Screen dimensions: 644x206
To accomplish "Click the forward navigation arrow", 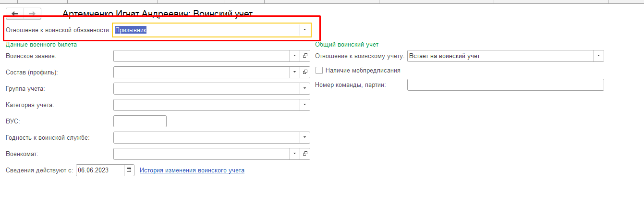I will 32,14.
